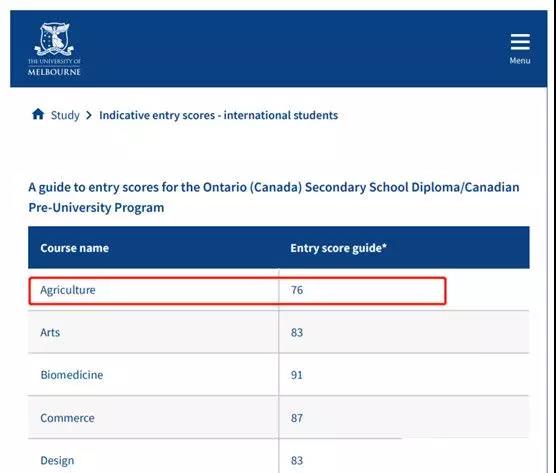This screenshot has width=556, height=473.
Task: Click the breadcrumb chevron arrow after Study
Action: (x=89, y=115)
